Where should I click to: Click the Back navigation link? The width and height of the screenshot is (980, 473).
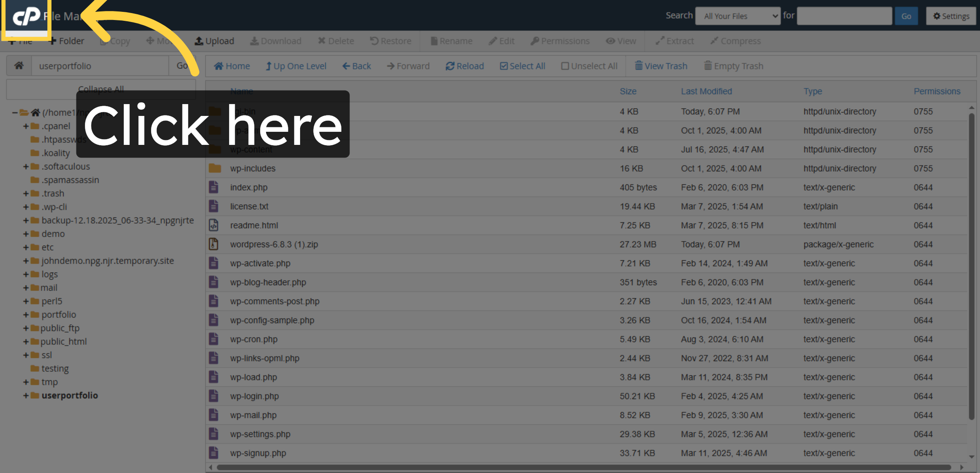click(356, 66)
